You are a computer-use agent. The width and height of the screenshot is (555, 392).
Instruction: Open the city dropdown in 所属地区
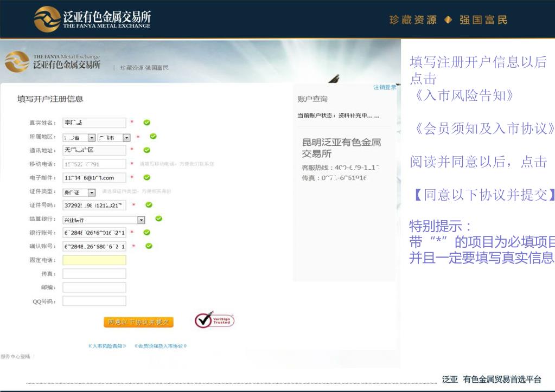coord(114,138)
